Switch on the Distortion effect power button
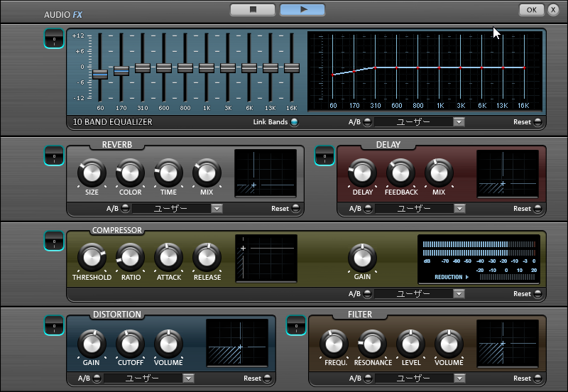The image size is (568, 392). point(54,325)
